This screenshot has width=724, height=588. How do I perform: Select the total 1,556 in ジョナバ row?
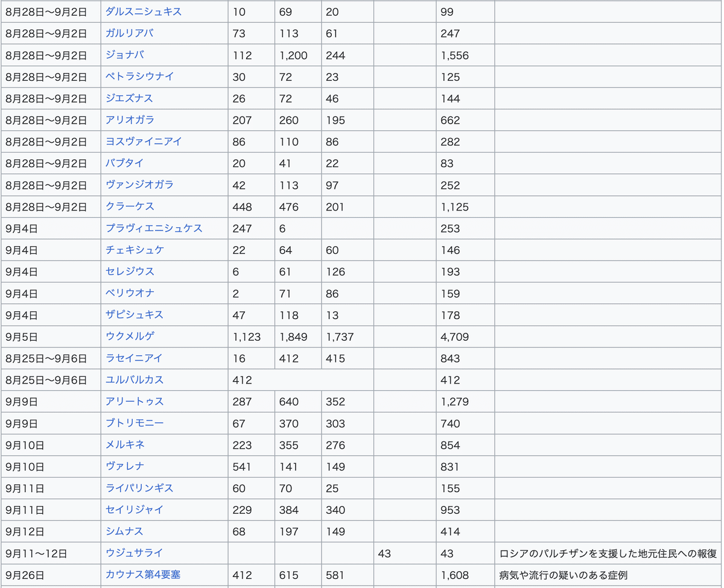454,55
